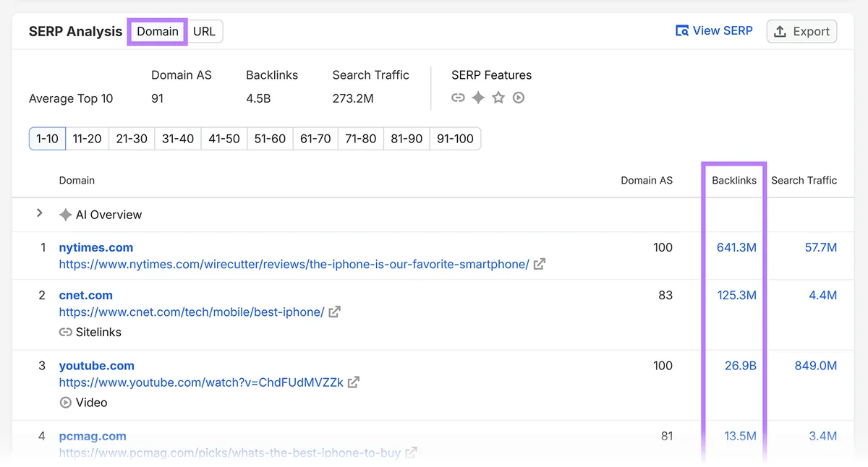Viewport: 868px width, 467px height.
Task: Open cnet.com URL external link icon
Action: (x=334, y=312)
